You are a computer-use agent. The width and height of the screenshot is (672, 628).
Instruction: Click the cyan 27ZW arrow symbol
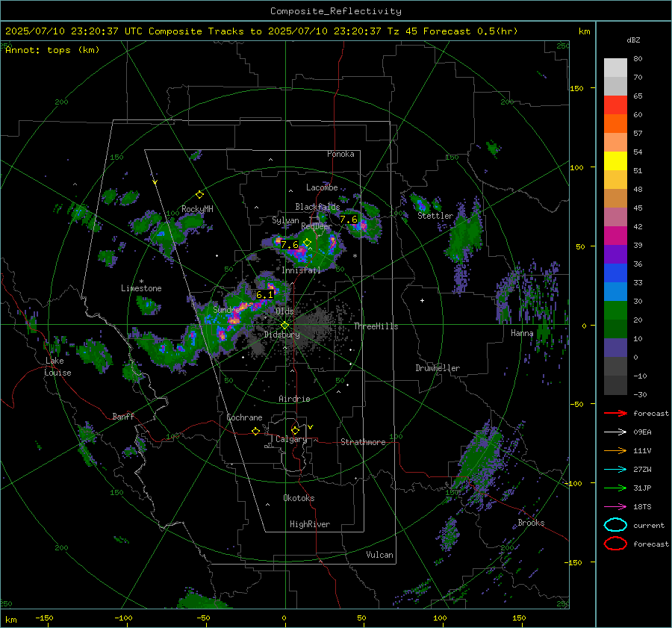click(x=615, y=470)
